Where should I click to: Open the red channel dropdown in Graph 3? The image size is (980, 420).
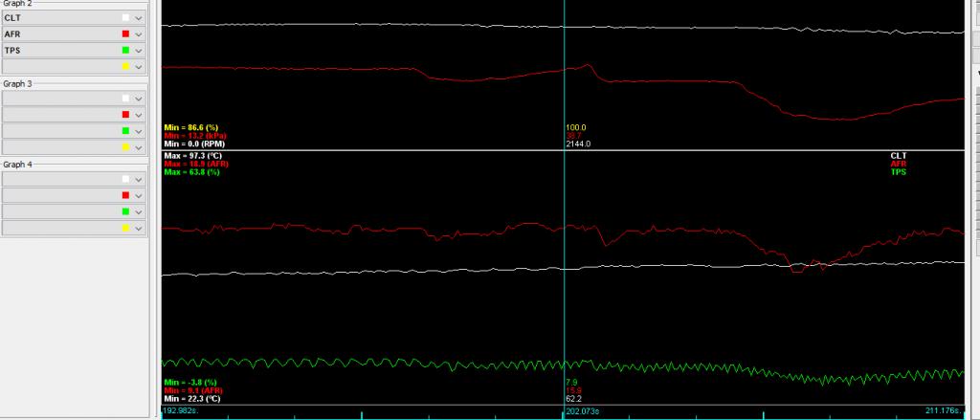[139, 115]
